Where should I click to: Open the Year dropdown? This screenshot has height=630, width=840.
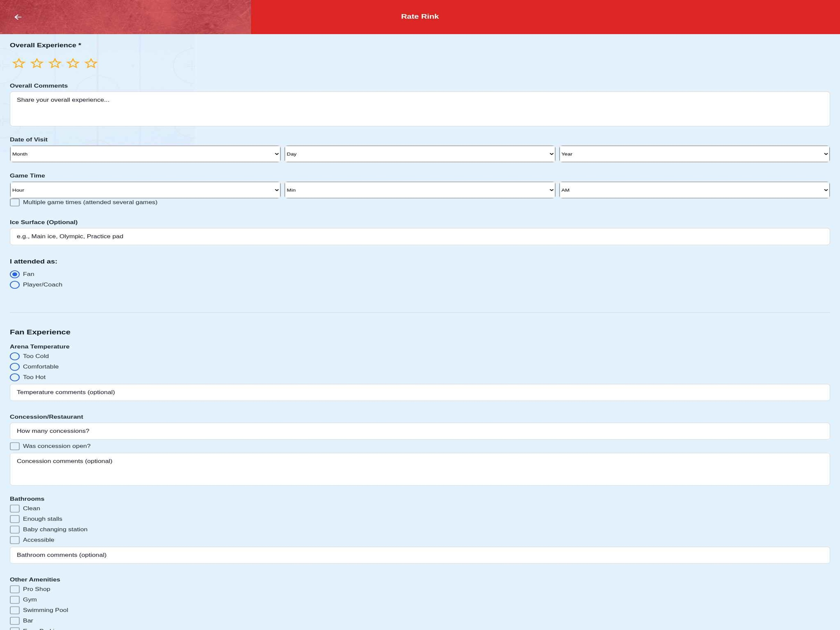(694, 154)
